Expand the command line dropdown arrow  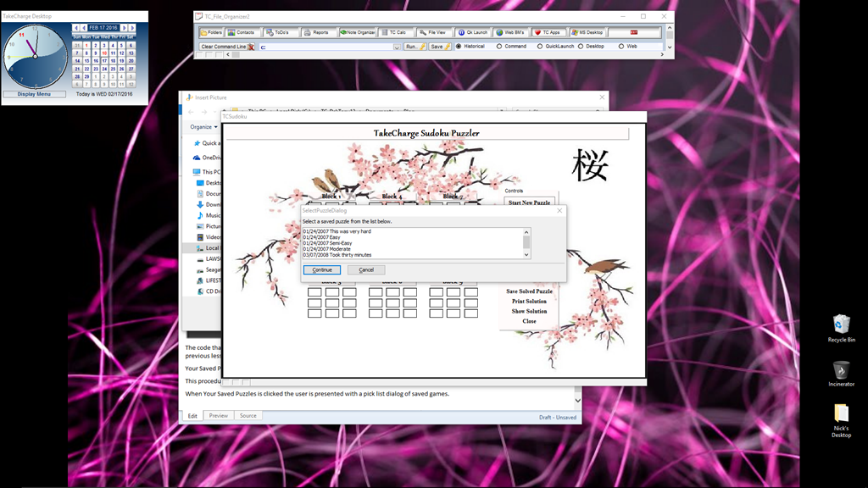click(x=397, y=47)
